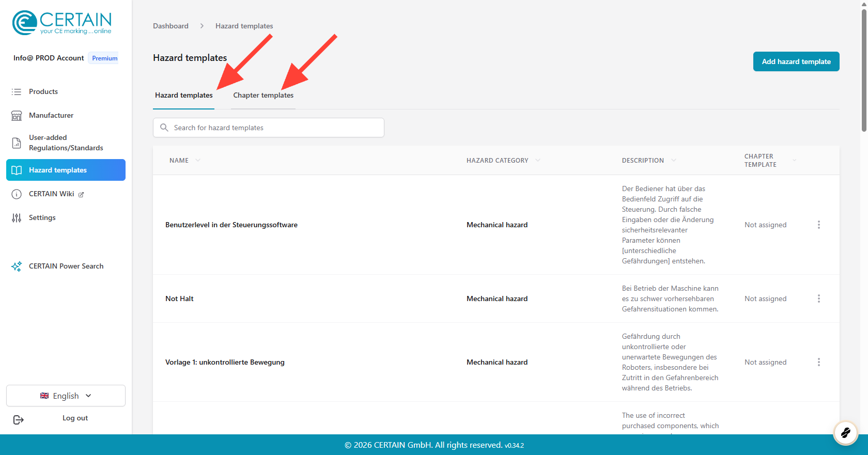Click Mechanical hazard in Not Halt row
This screenshot has height=455, width=868.
[x=497, y=299]
